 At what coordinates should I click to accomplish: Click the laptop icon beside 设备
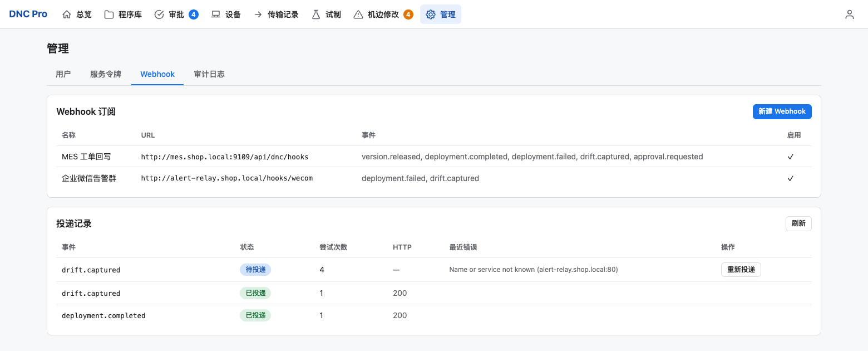[x=216, y=14]
